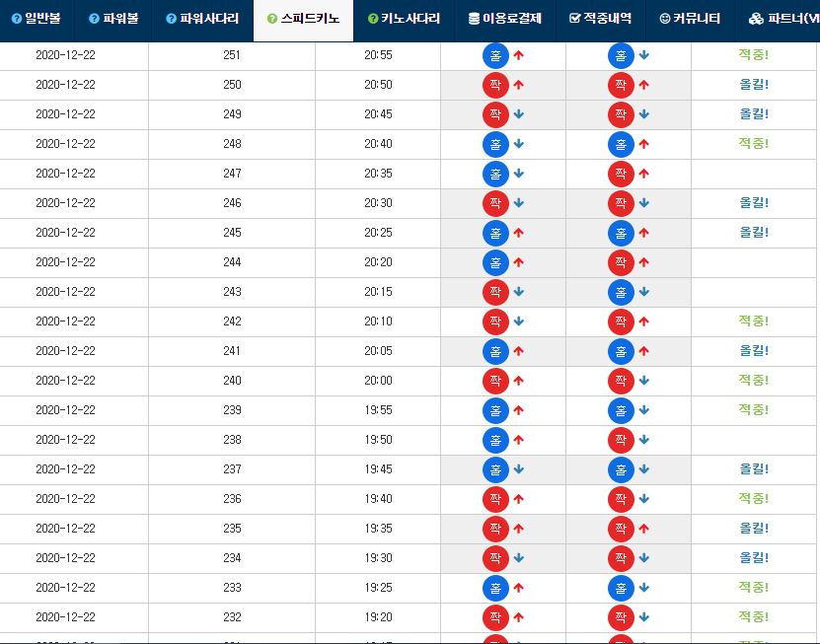The image size is (820, 644).
Task: Click the partner cubes icon beside 파트너
Action: pos(756,20)
